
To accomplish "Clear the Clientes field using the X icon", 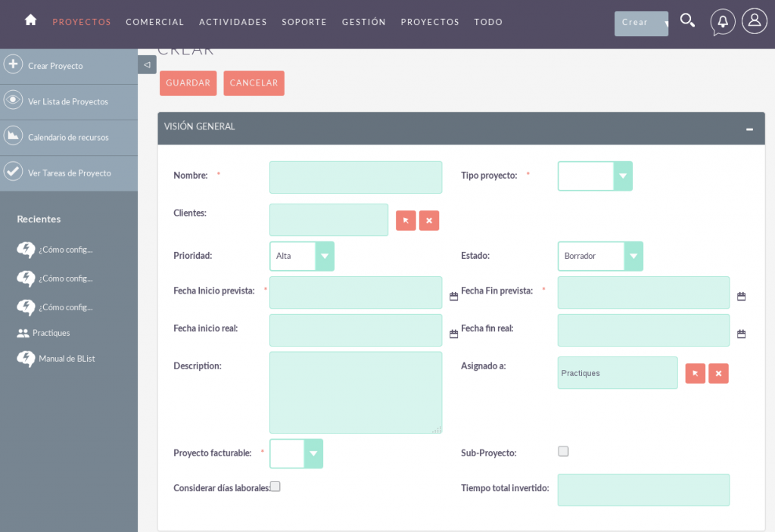I will coord(428,220).
